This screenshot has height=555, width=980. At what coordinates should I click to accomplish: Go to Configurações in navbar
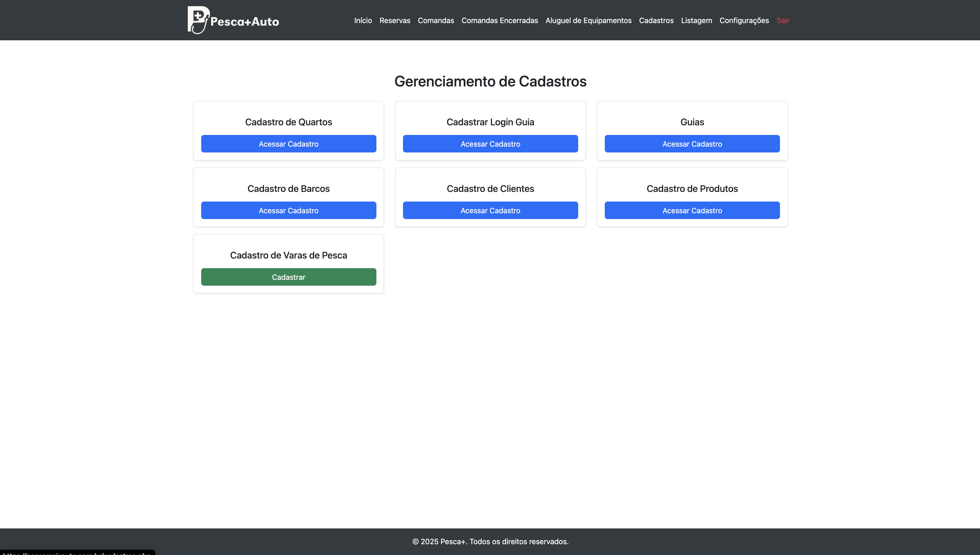(x=744, y=20)
